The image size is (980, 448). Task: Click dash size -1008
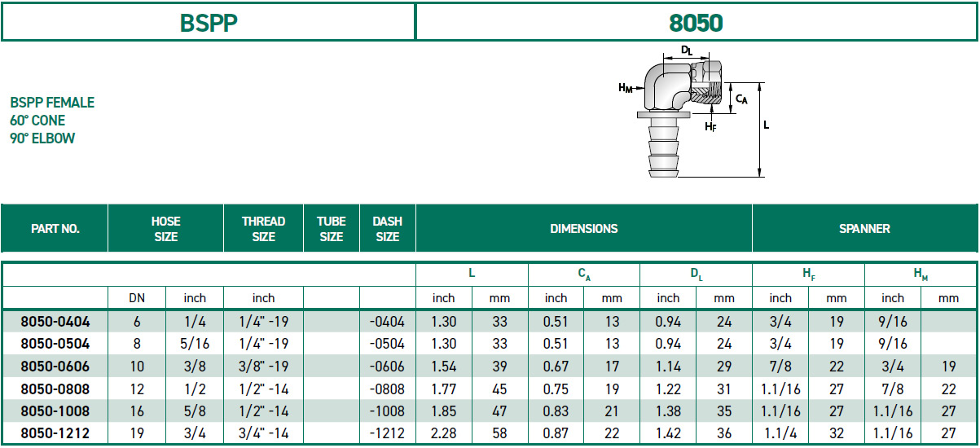[387, 411]
